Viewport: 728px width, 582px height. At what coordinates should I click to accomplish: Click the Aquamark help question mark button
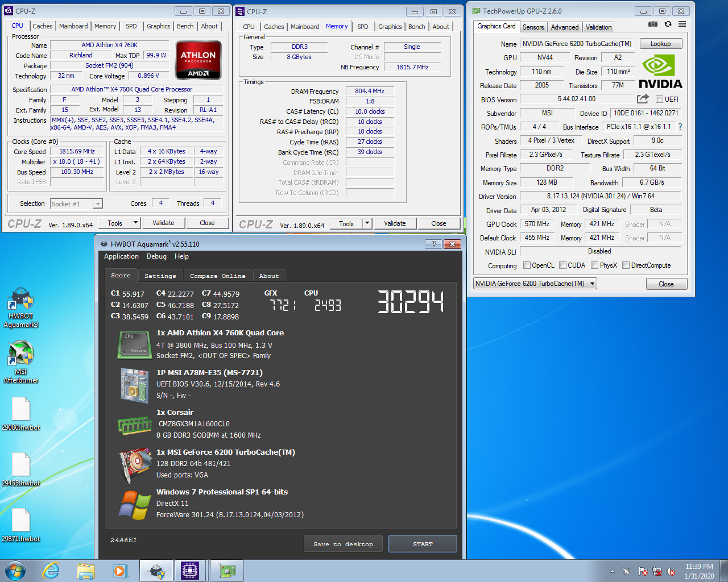pos(433,244)
